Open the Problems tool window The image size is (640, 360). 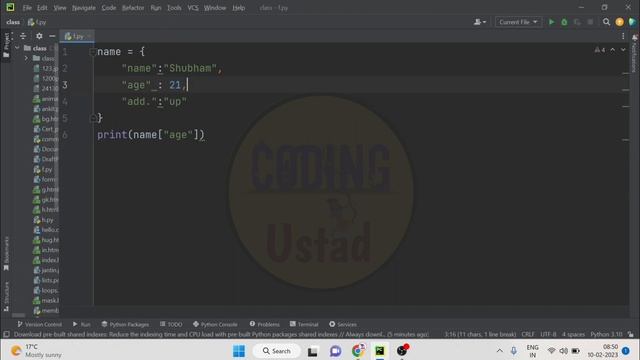264,324
